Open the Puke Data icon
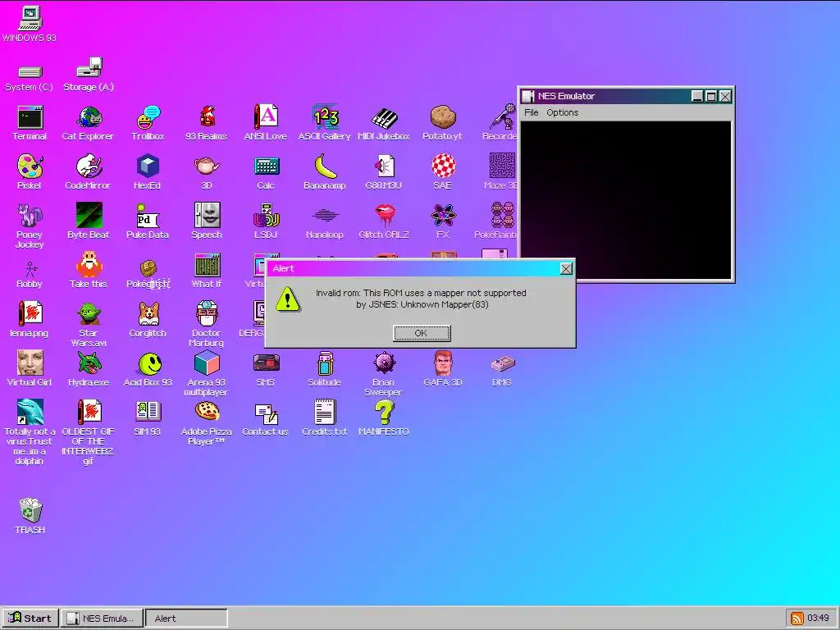 pyautogui.click(x=148, y=216)
